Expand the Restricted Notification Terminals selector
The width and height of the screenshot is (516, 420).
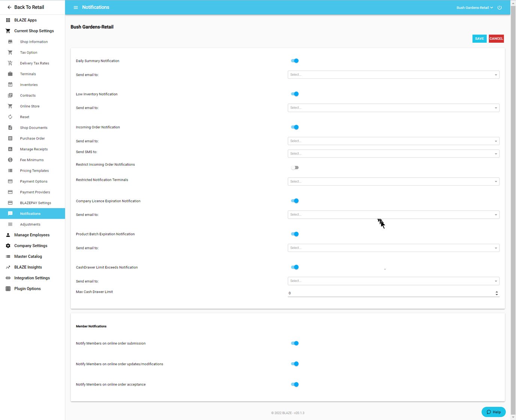point(393,181)
